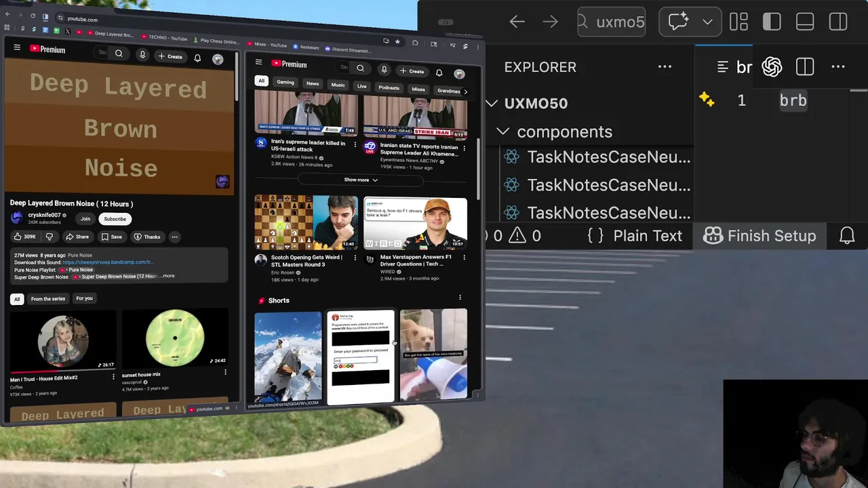Viewport: 868px width, 488px height.
Task: Click the uxmo5 command center search box
Action: point(611,22)
